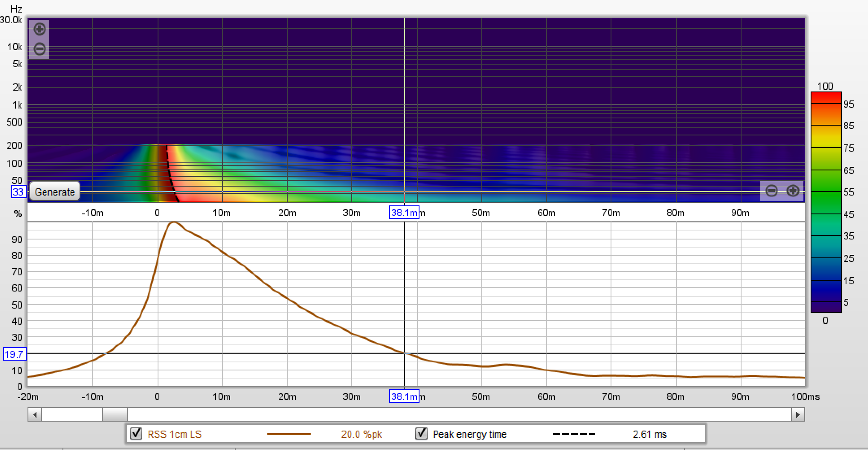The height and width of the screenshot is (450, 868).
Task: Zoom in time axis with plus icon
Action: point(793,191)
